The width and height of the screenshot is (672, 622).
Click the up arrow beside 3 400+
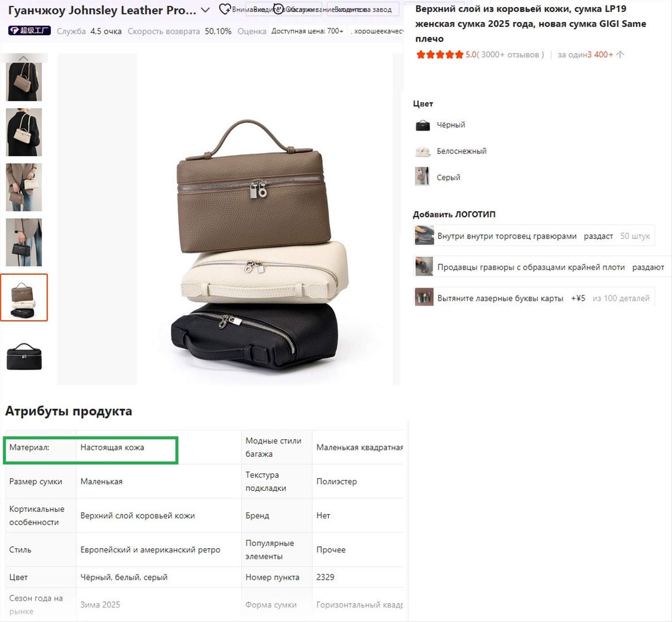(x=620, y=55)
